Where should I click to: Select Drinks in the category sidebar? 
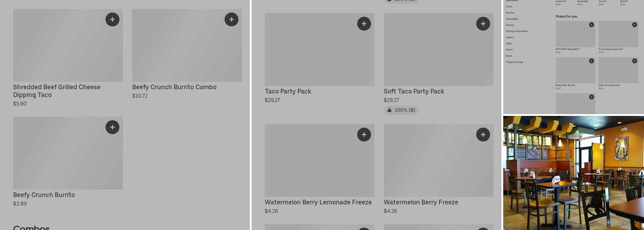[509, 50]
